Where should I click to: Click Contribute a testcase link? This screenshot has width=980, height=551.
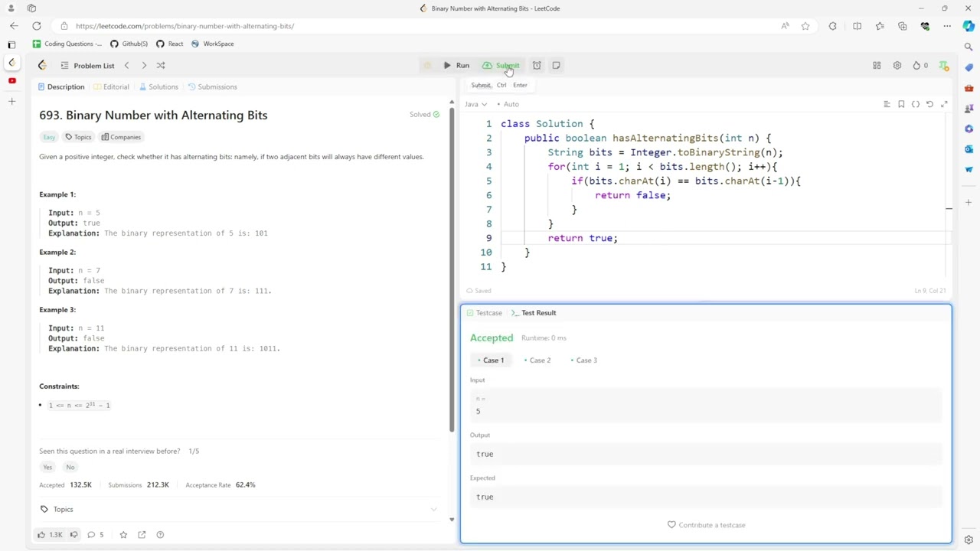click(x=706, y=525)
